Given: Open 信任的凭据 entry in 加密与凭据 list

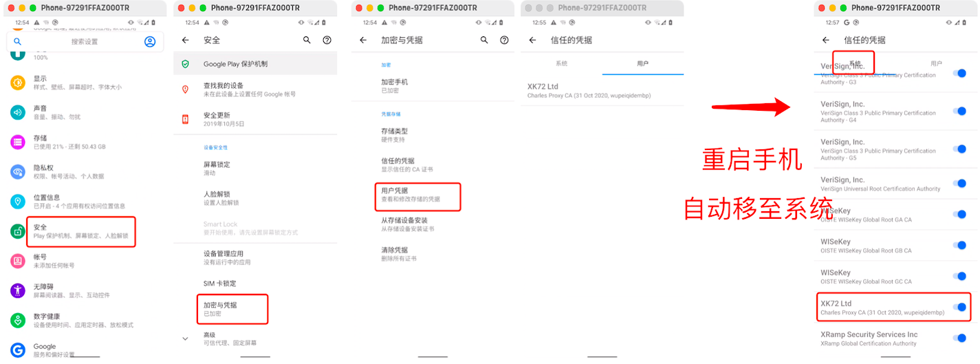Looking at the screenshot, I should [x=432, y=164].
